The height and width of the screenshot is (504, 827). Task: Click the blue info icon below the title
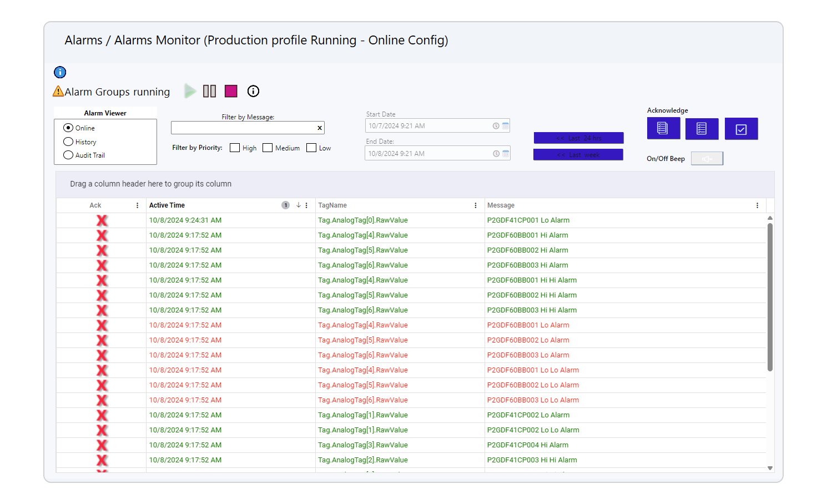point(60,72)
